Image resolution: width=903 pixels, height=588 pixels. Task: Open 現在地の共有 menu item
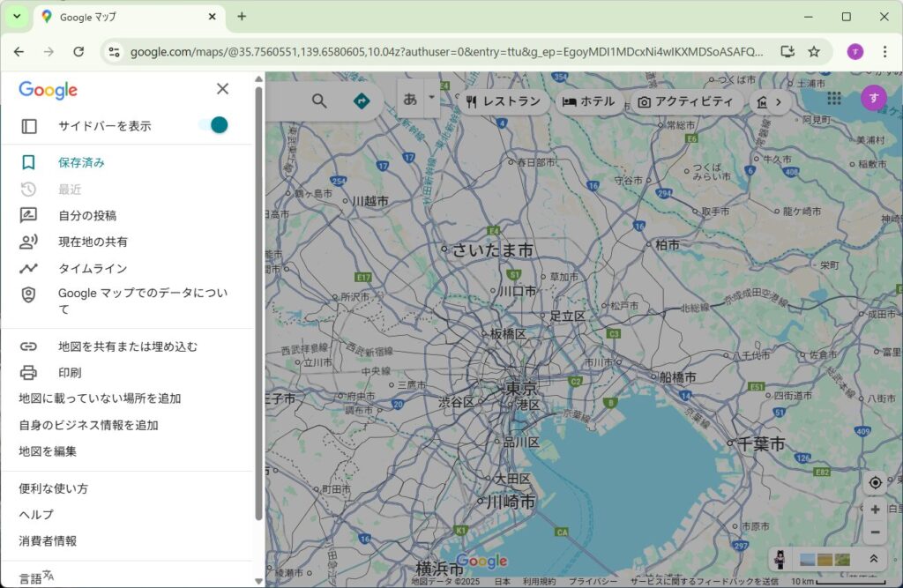(127, 242)
